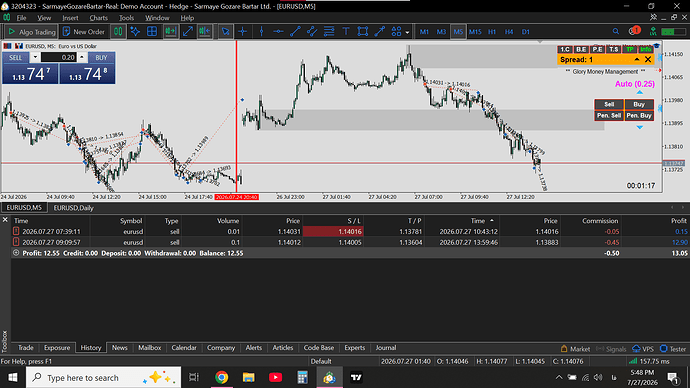Switch to the M3 timeframe

441,32
